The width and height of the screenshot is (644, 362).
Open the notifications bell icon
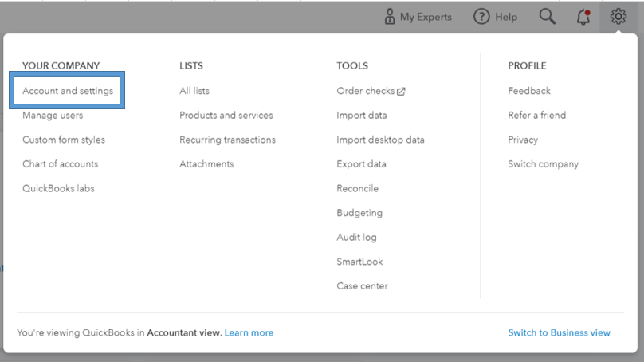(583, 17)
